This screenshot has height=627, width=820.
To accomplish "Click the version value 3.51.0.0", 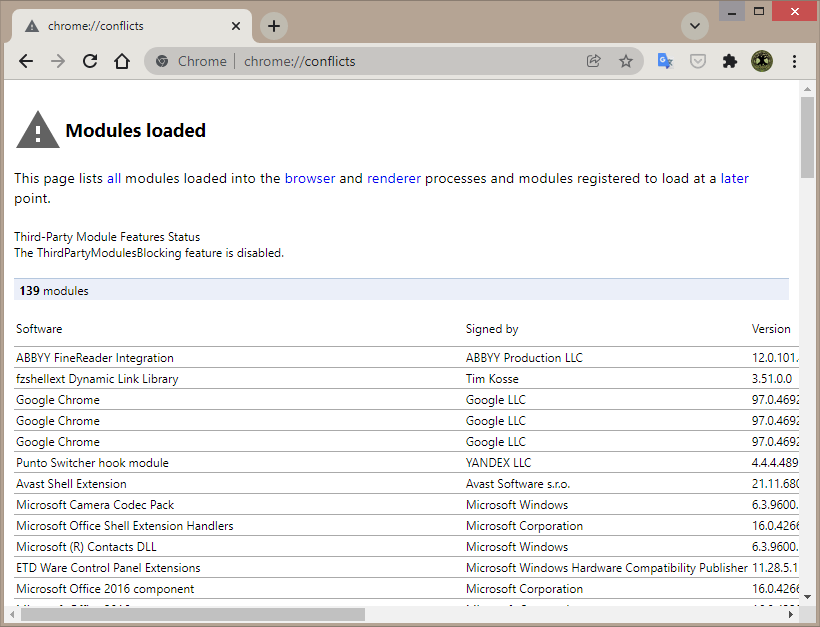I will [772, 379].
